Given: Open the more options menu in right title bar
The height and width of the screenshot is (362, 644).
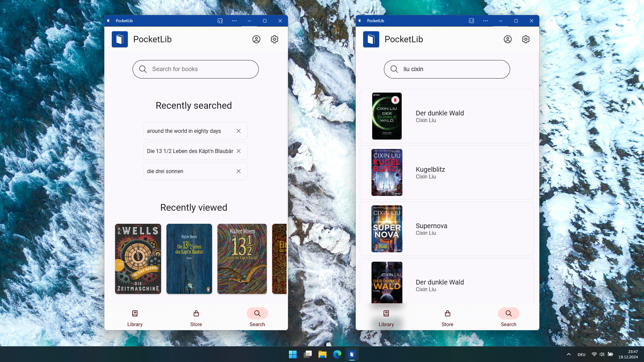Looking at the screenshot, I should (486, 21).
